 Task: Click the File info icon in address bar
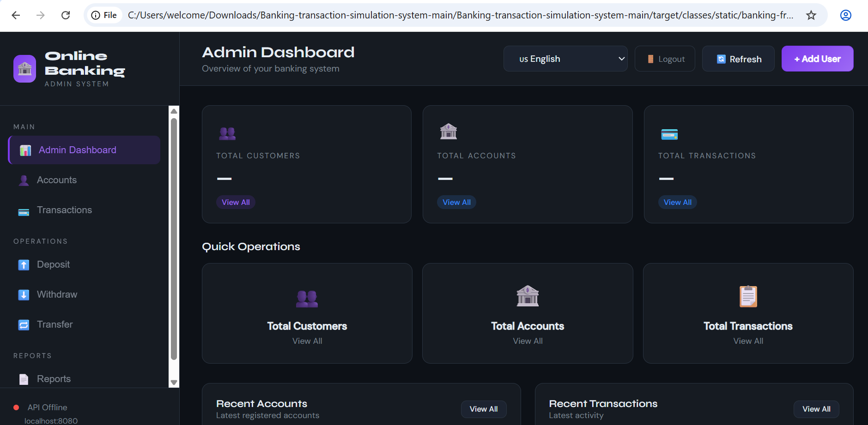coord(96,15)
